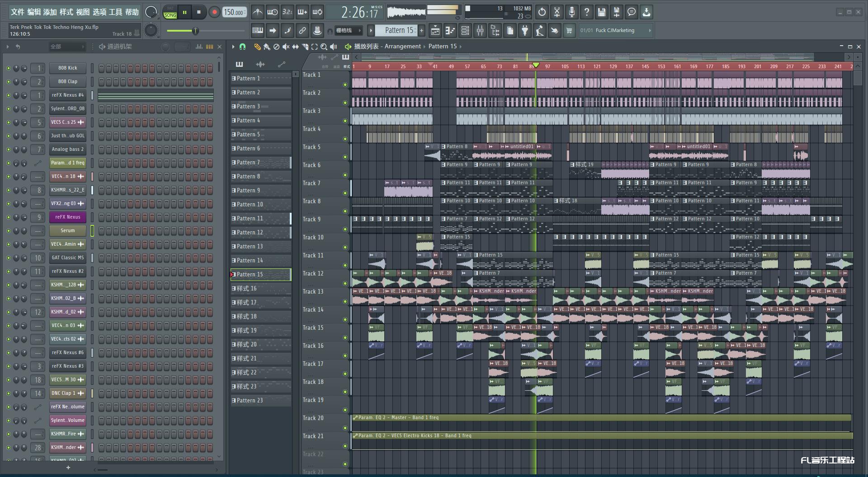Mute Track 1 green LED
This screenshot has height=477, width=868.
click(345, 84)
